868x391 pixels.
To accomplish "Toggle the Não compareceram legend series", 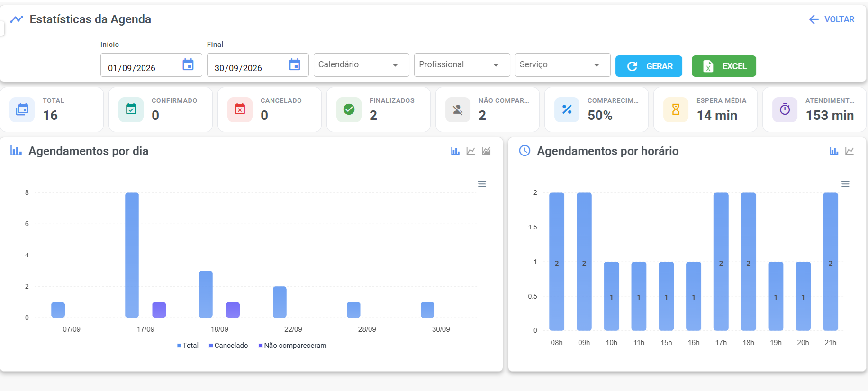I will coord(292,346).
